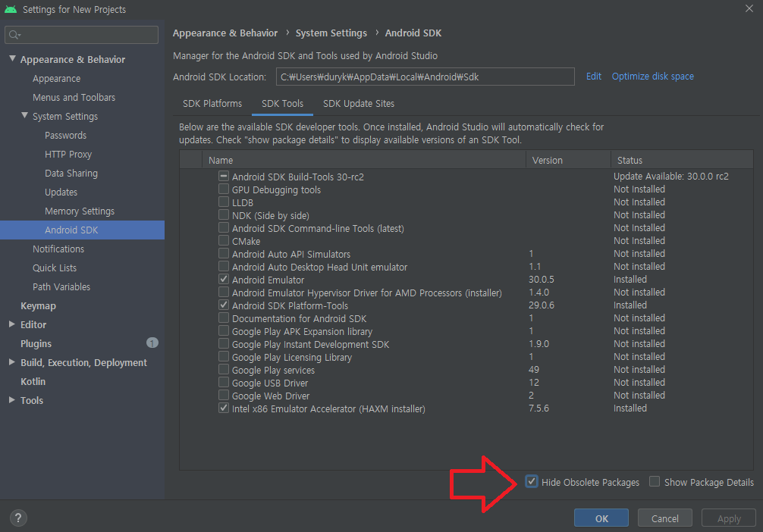
Task: Uncheck Android SDK Platform-Tools
Action: (223, 305)
